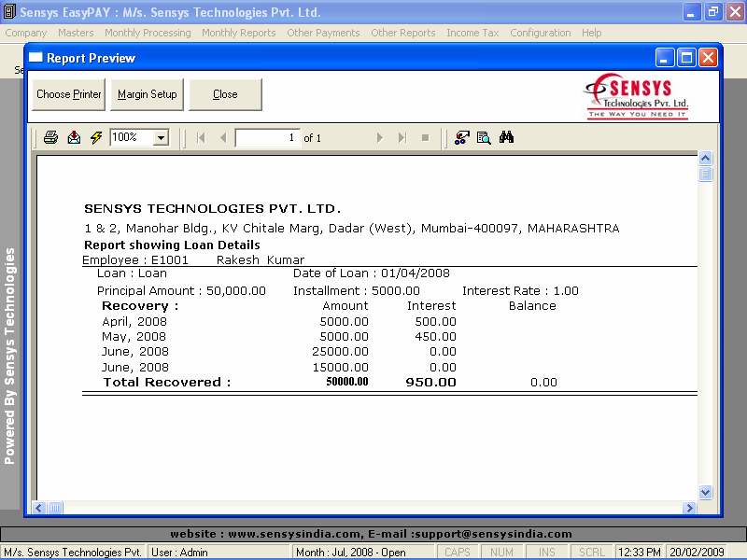Click the CAPS status indicator
747x560 pixels.
click(457, 553)
